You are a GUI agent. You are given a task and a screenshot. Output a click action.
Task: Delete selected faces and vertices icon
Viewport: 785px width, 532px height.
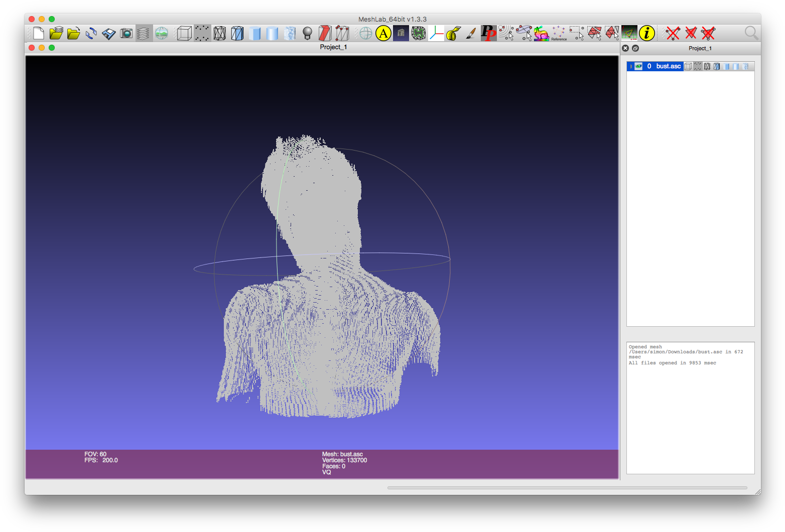click(x=708, y=34)
